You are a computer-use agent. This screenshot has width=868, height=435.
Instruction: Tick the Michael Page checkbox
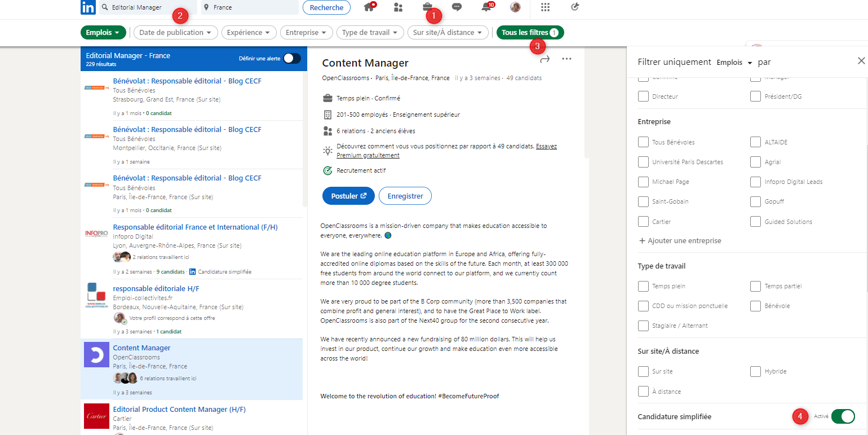coord(643,182)
